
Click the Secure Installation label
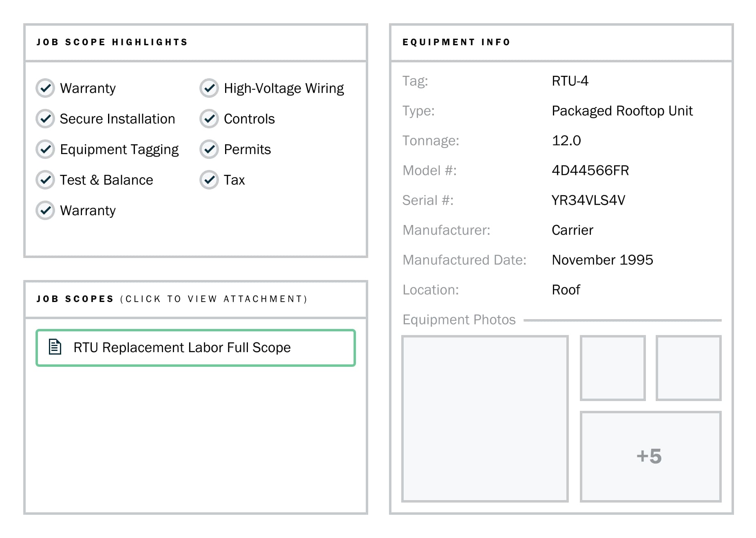coord(117,119)
